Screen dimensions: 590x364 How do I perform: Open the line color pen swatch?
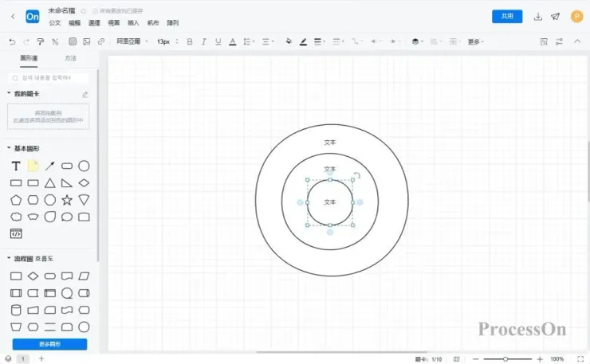click(303, 41)
